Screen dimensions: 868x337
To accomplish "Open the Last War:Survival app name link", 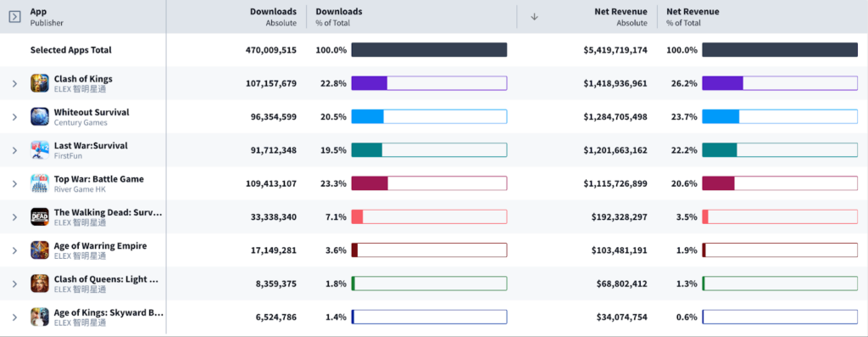I will pyautogui.click(x=91, y=145).
